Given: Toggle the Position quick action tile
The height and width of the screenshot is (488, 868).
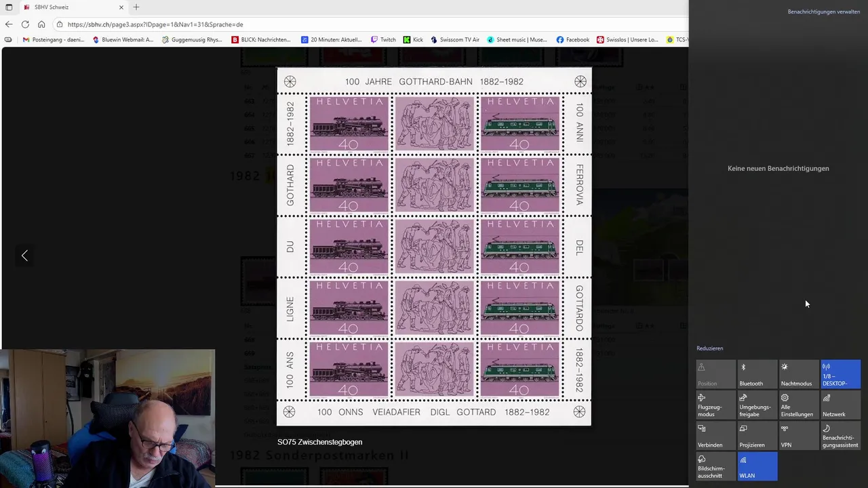Looking at the screenshot, I should pyautogui.click(x=715, y=375).
